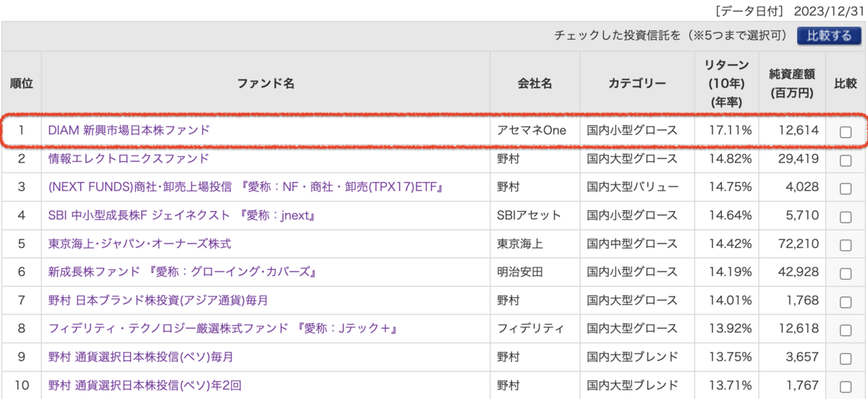Image resolution: width=868 pixels, height=399 pixels.
Task: Click the 3,657 net assets value
Action: pos(803,356)
